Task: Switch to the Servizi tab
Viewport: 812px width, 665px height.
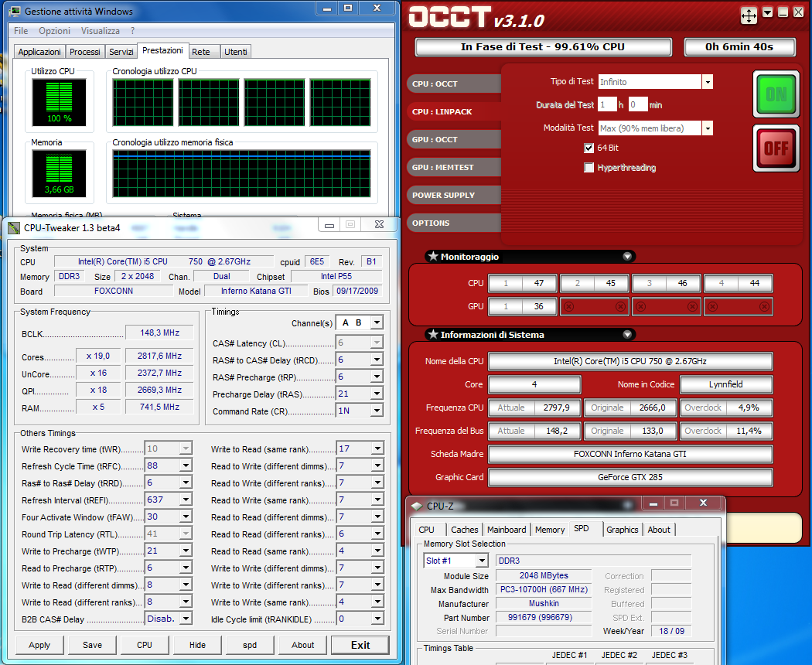Action: coord(121,52)
